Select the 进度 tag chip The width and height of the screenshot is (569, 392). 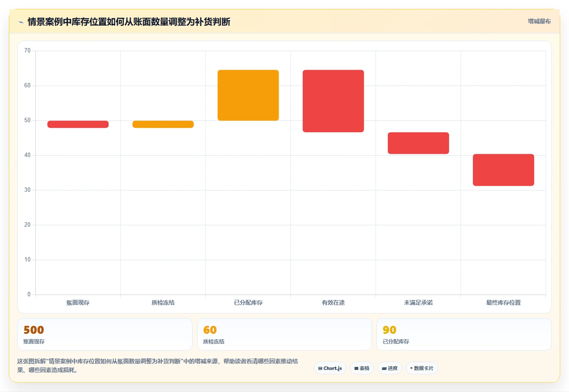(390, 368)
